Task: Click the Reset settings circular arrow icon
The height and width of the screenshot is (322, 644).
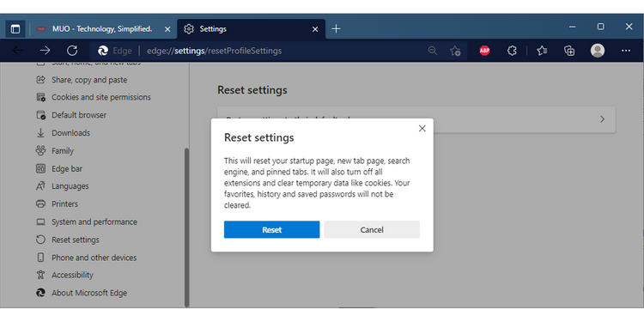Action: tap(40, 240)
